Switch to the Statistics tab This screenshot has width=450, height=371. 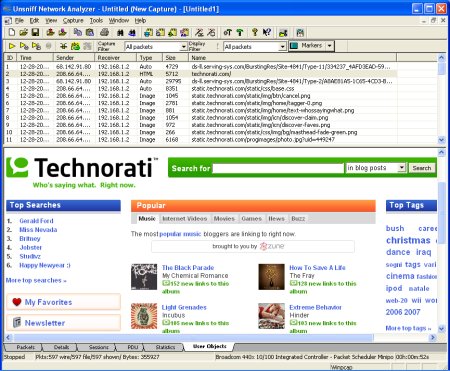point(165,347)
